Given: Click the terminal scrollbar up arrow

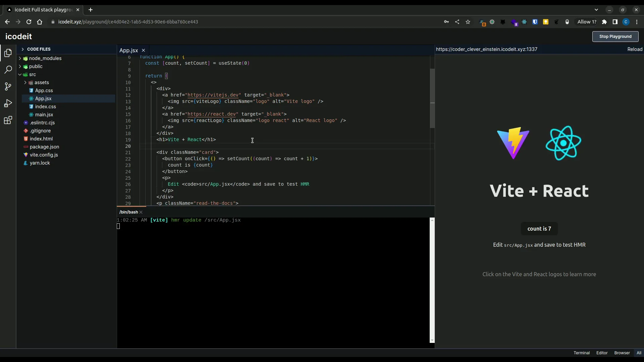Looking at the screenshot, I should (x=432, y=220).
